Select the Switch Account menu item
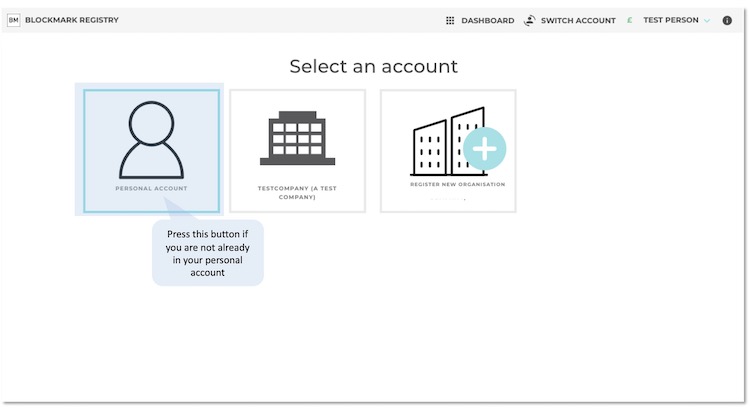The height and width of the screenshot is (408, 750). point(578,20)
